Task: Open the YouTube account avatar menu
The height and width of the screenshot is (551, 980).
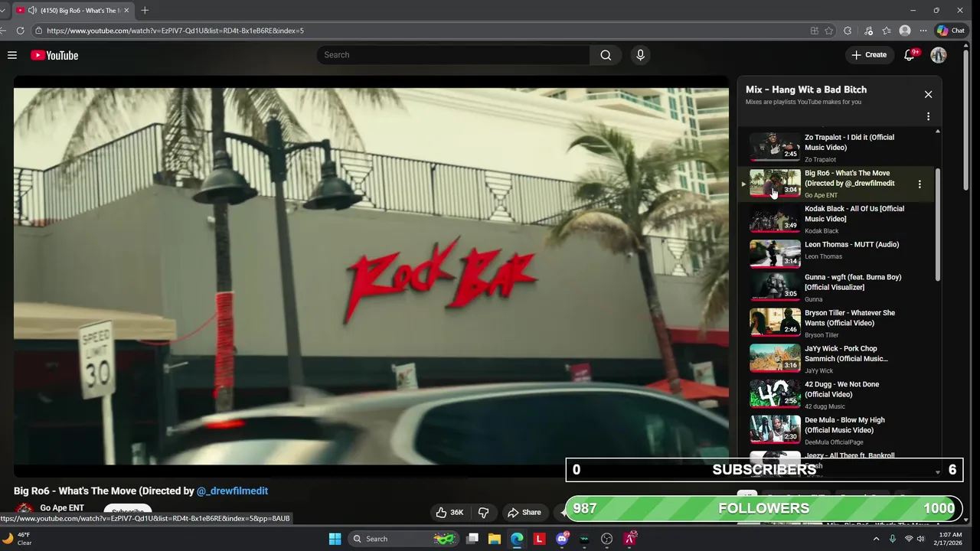Action: click(939, 55)
